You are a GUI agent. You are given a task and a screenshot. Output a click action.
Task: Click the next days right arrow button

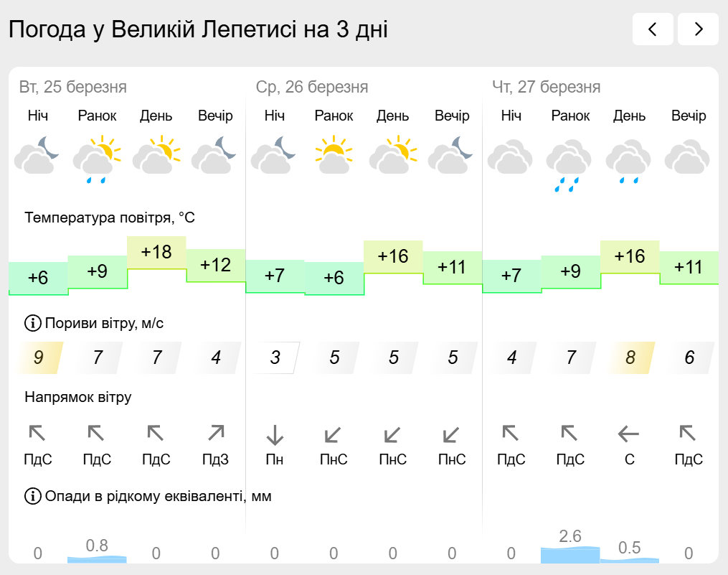(698, 29)
